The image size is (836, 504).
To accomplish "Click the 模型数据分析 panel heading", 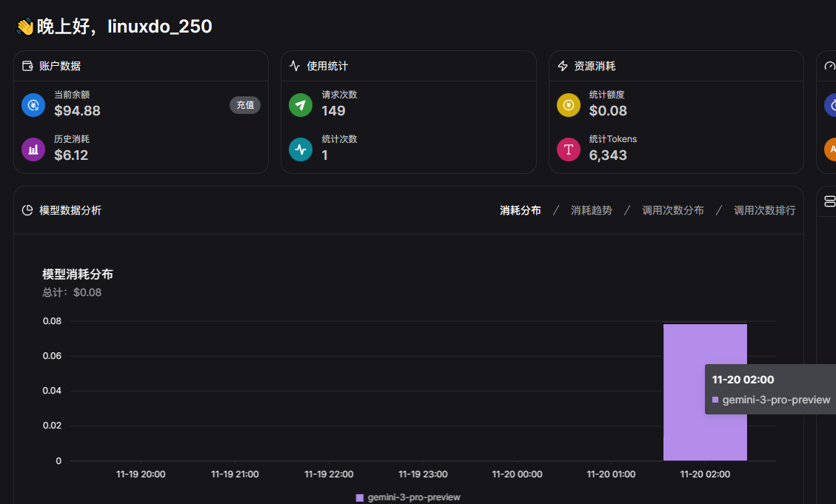I will coord(70,210).
